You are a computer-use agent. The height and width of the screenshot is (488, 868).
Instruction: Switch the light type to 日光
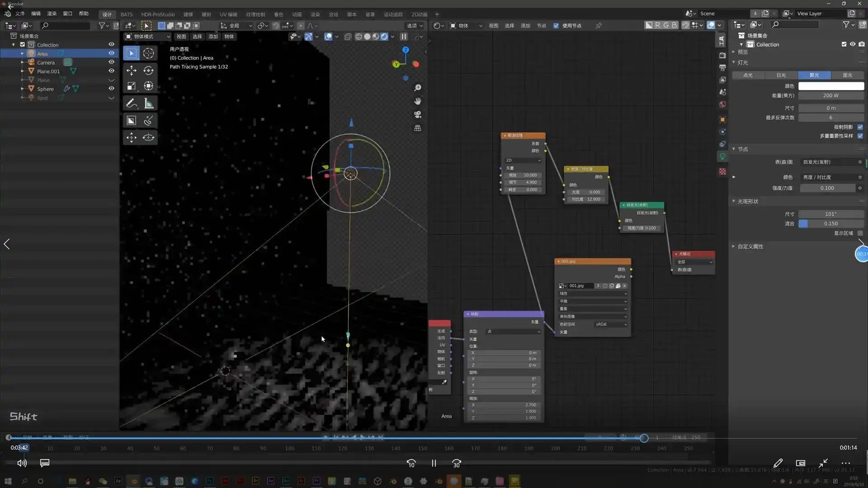pos(781,75)
